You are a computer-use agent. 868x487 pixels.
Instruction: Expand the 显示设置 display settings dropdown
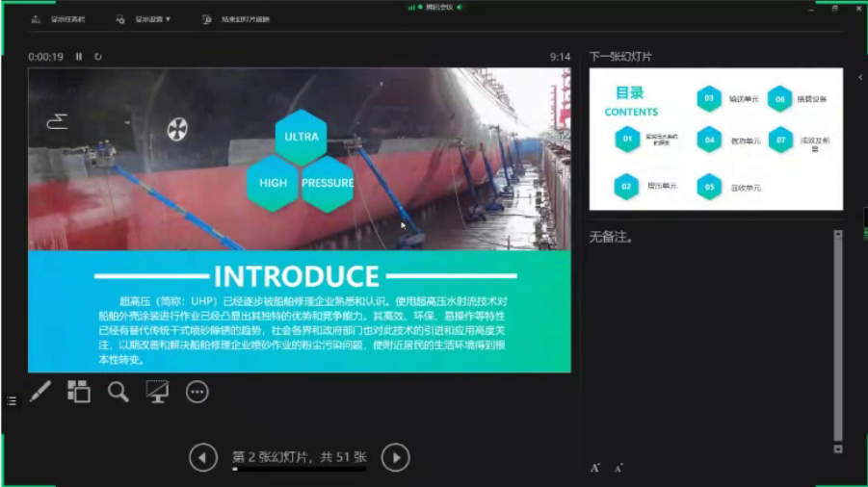145,19
